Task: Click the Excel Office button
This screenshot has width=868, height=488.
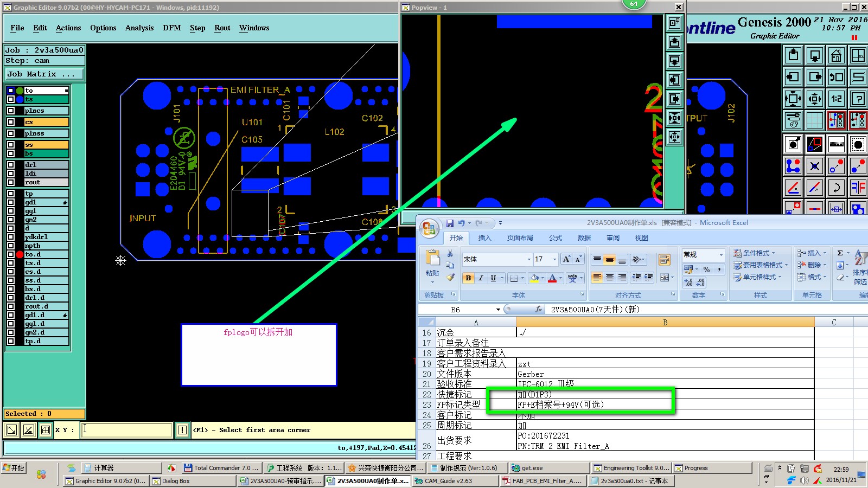Action: point(429,228)
